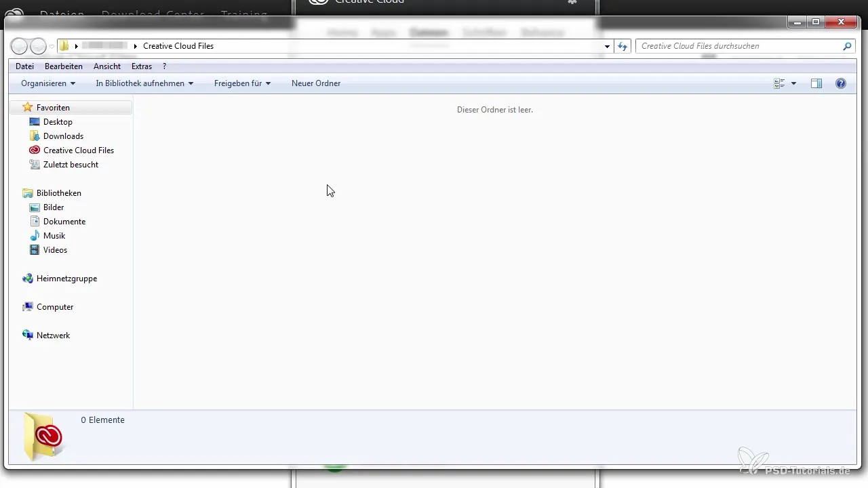This screenshot has height=488, width=868.
Task: Open the recent pages dropdown beside navigation arrows
Action: click(x=52, y=47)
